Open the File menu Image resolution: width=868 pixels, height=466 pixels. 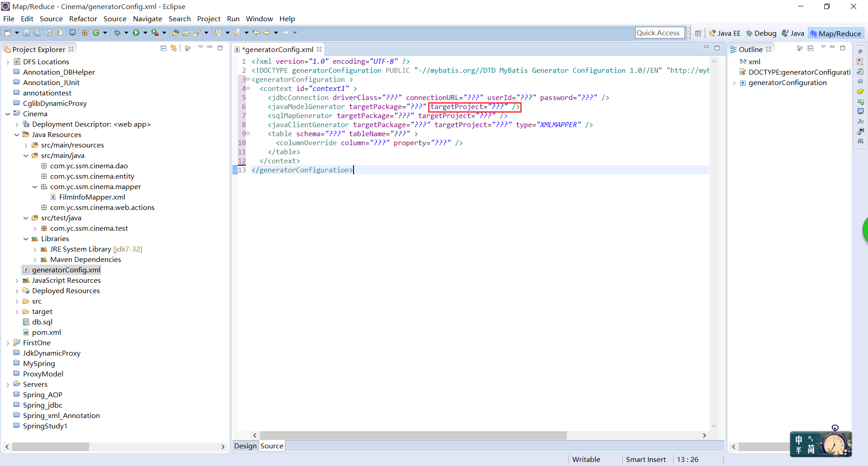9,19
